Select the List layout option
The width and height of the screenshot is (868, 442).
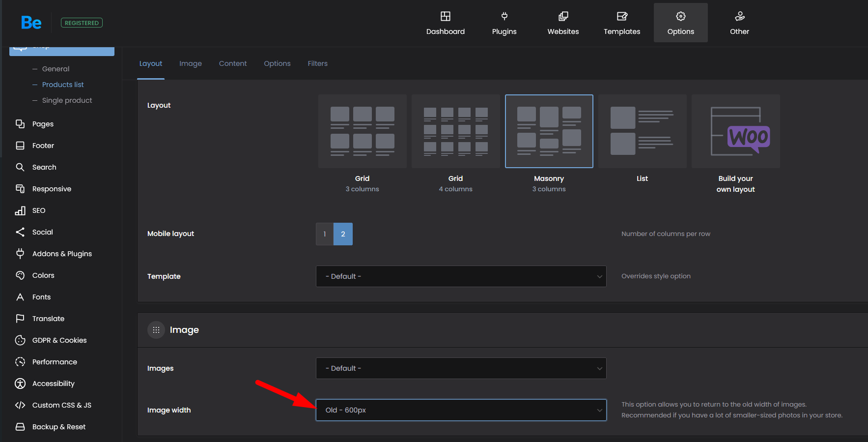coord(643,131)
